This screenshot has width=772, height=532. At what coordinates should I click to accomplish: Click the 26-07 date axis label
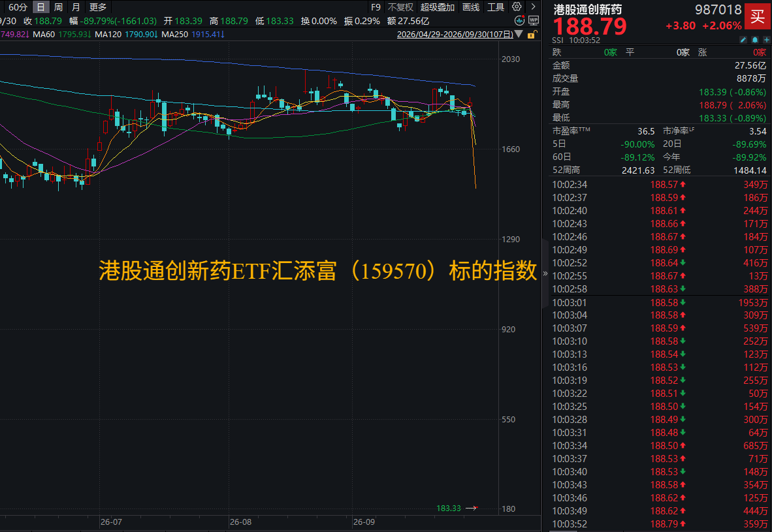point(111,522)
